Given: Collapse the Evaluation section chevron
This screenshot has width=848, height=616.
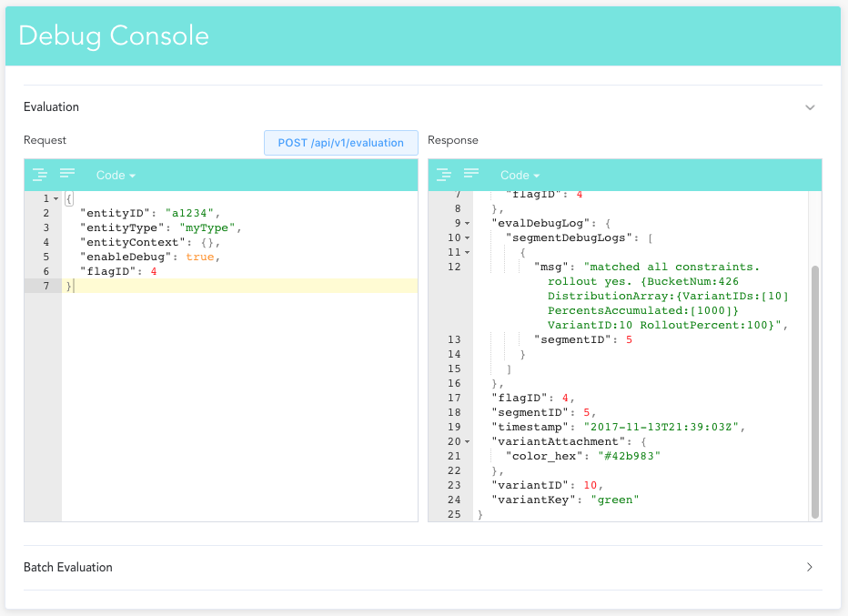Looking at the screenshot, I should tap(810, 107).
